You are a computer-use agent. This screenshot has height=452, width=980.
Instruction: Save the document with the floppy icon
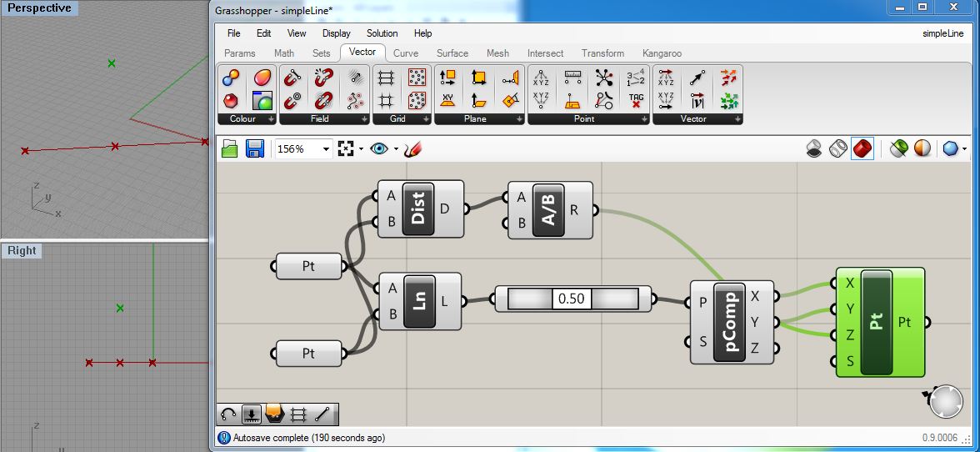[255, 148]
